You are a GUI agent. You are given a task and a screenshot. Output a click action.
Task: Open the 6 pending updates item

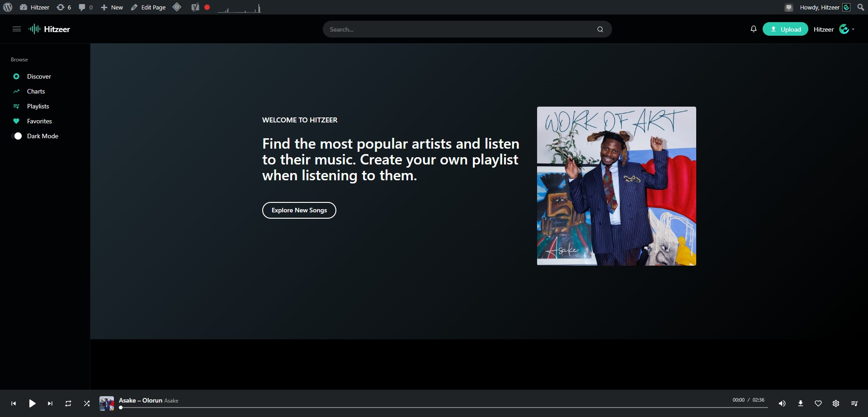(64, 7)
